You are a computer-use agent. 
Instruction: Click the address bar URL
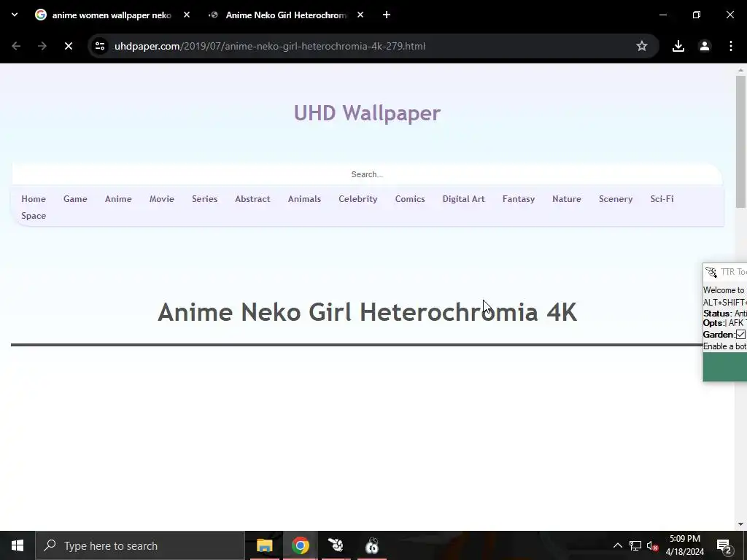(x=270, y=46)
